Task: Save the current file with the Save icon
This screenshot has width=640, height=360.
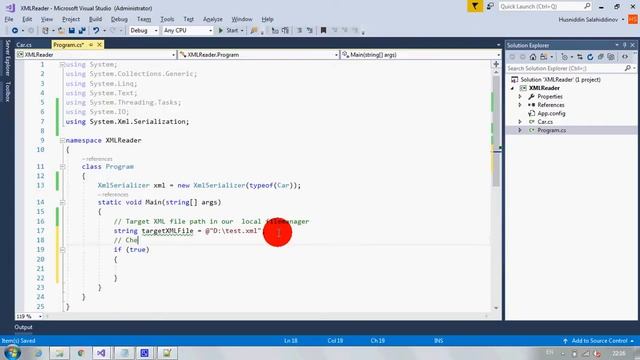Action: pos(72,31)
